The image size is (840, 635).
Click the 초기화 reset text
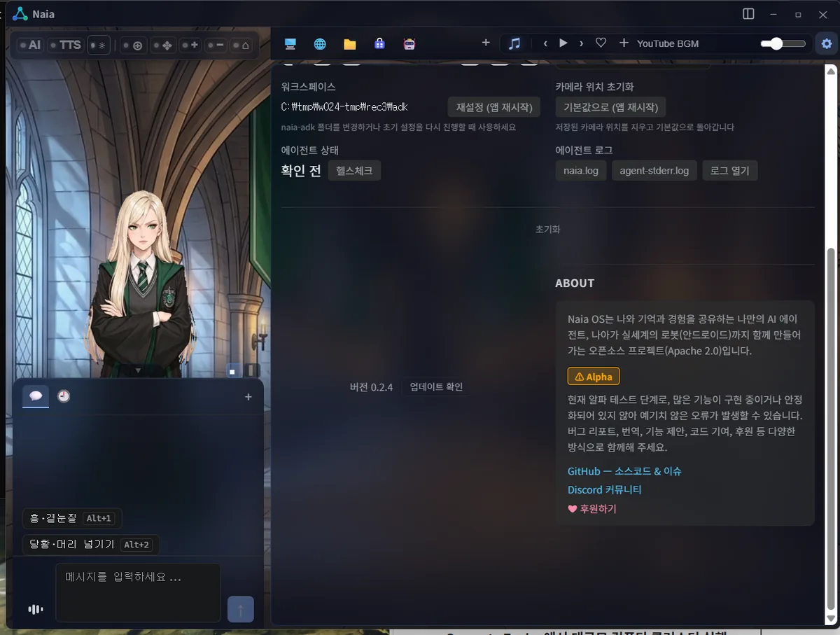click(x=548, y=230)
